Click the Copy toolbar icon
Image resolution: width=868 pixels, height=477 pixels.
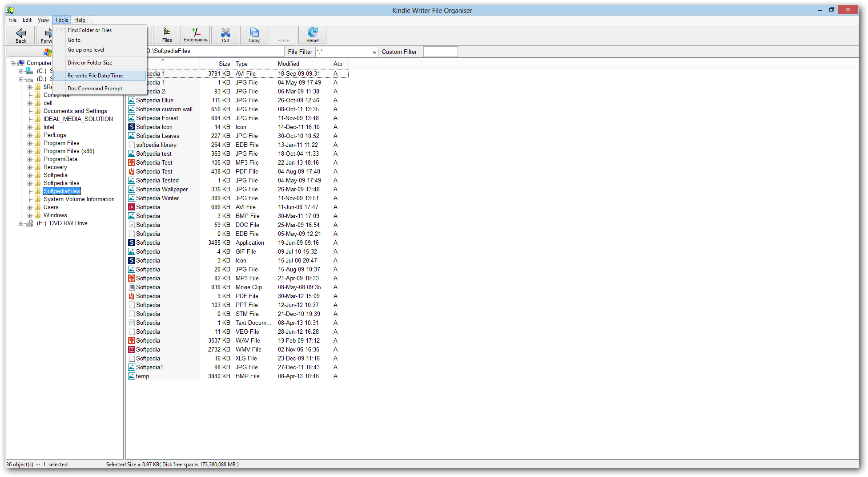(254, 32)
